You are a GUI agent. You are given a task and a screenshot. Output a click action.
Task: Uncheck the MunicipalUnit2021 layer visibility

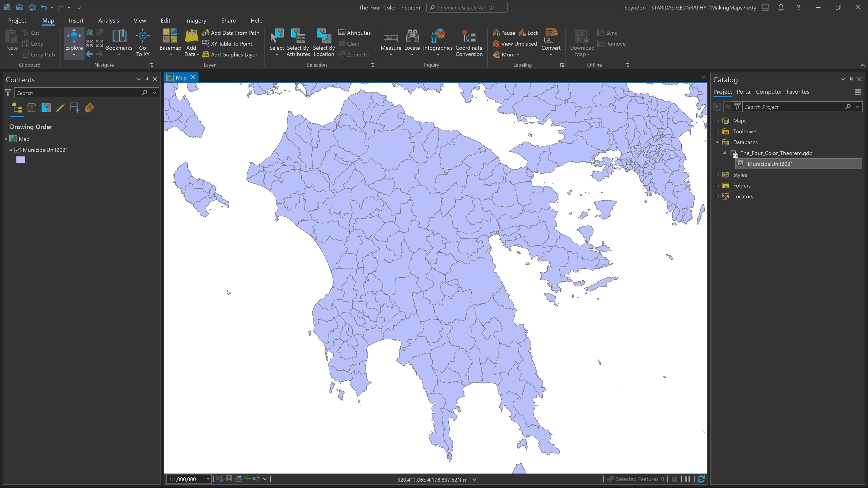pos(18,150)
